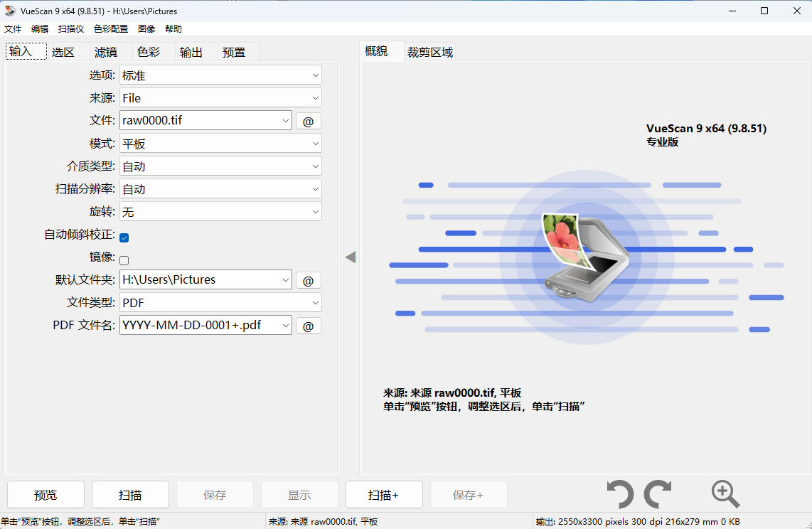Click the rotate counterclockwise arrow icon

coord(620,494)
